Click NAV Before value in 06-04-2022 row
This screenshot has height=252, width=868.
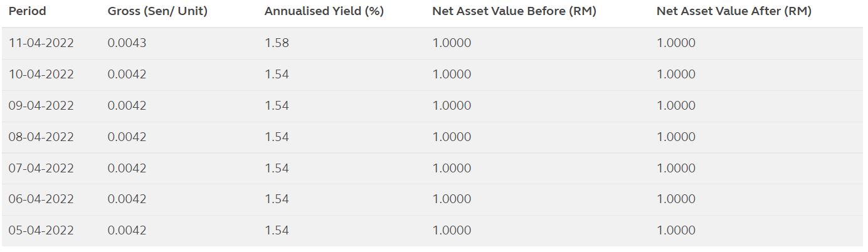click(x=452, y=199)
